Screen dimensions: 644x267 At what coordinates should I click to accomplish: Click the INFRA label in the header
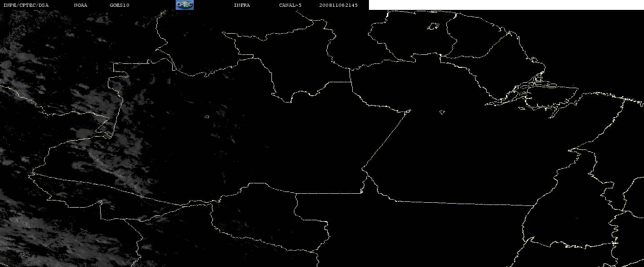pyautogui.click(x=242, y=5)
